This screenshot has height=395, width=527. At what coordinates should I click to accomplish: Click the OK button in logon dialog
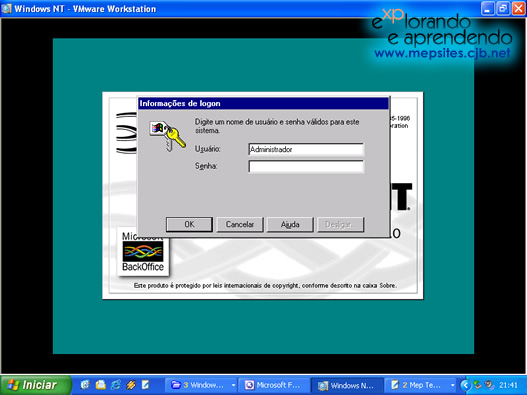[x=189, y=224]
